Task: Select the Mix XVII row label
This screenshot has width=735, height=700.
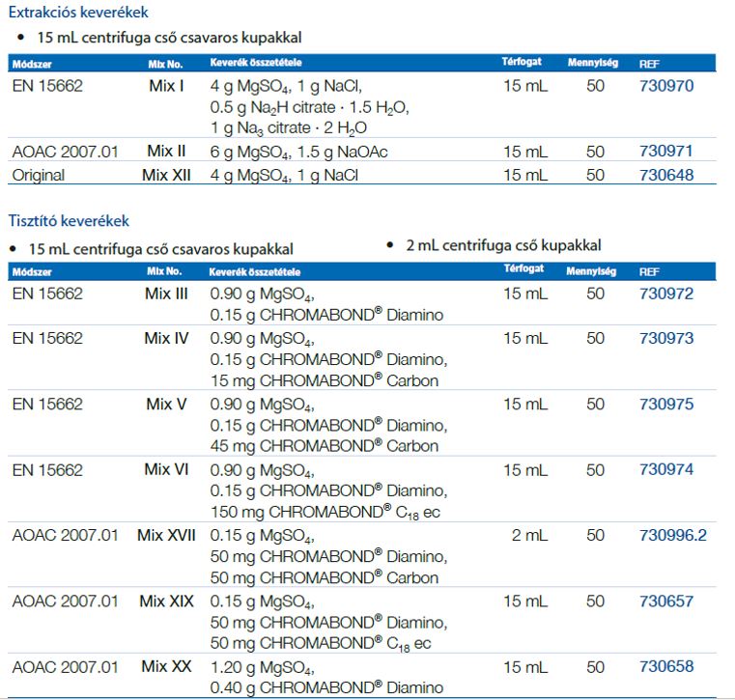Action: pos(166,535)
